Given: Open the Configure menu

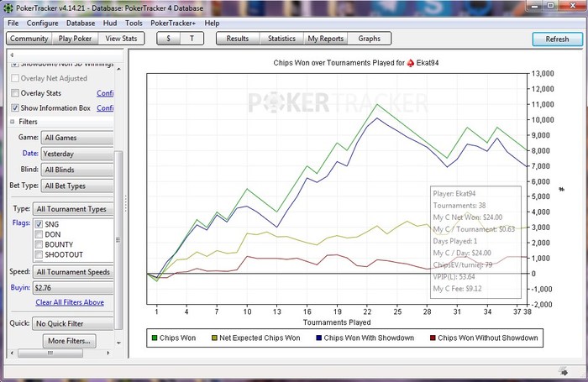Looking at the screenshot, I should (42, 24).
